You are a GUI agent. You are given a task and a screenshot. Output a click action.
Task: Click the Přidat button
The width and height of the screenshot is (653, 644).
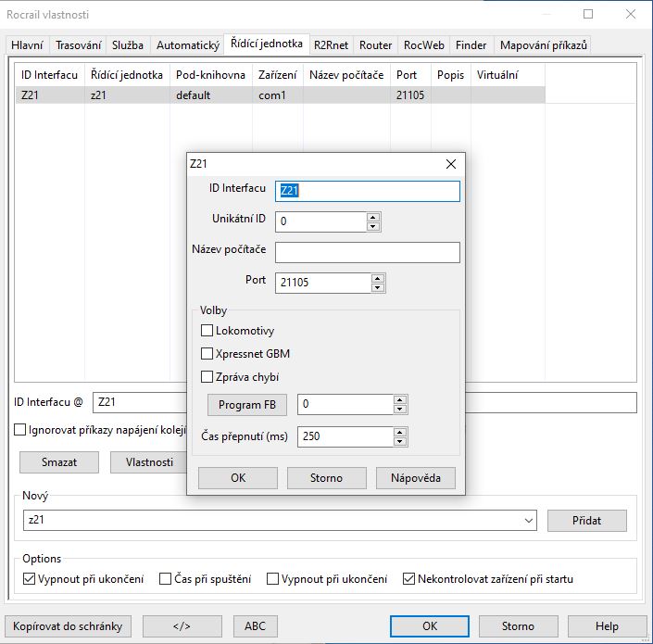[586, 521]
